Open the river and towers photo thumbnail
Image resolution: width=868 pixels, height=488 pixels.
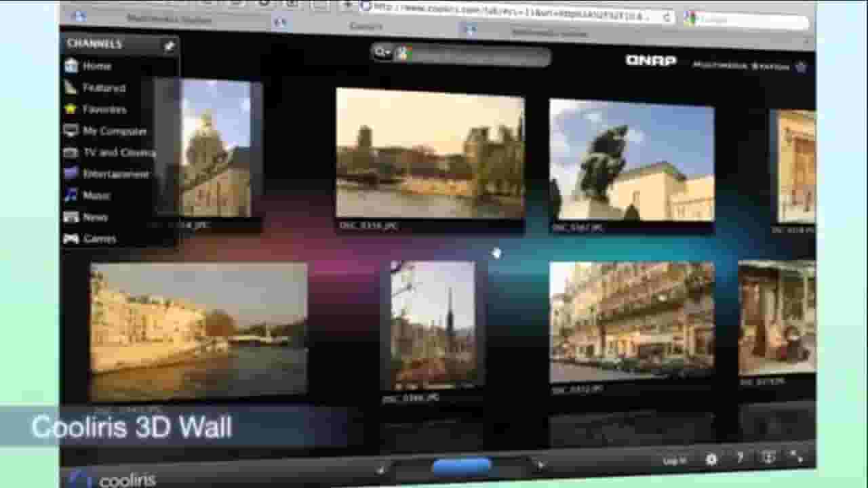point(430,154)
